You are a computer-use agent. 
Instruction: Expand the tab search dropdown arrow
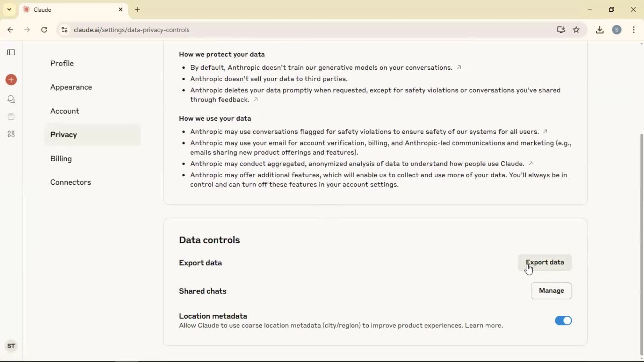click(9, 9)
